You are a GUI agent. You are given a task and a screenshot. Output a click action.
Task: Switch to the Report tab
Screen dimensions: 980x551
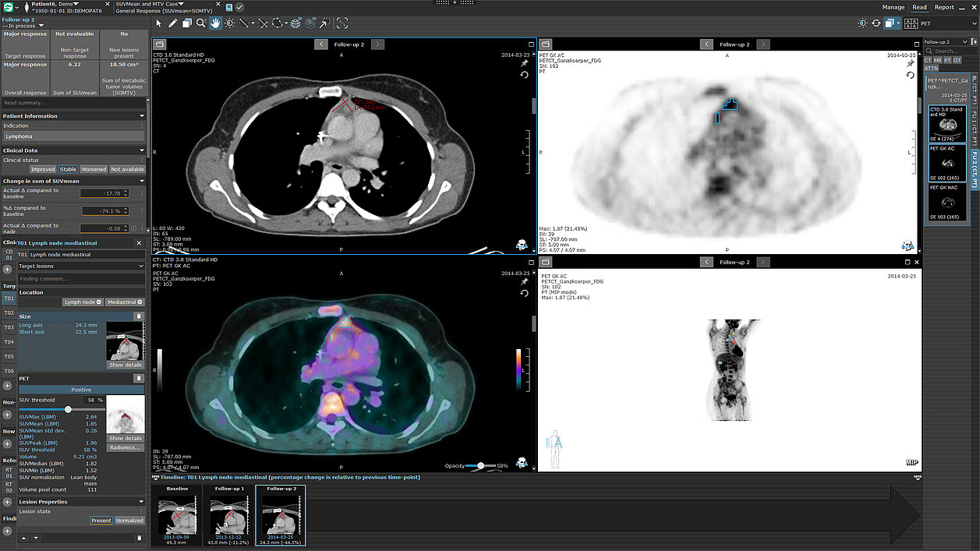(x=944, y=7)
